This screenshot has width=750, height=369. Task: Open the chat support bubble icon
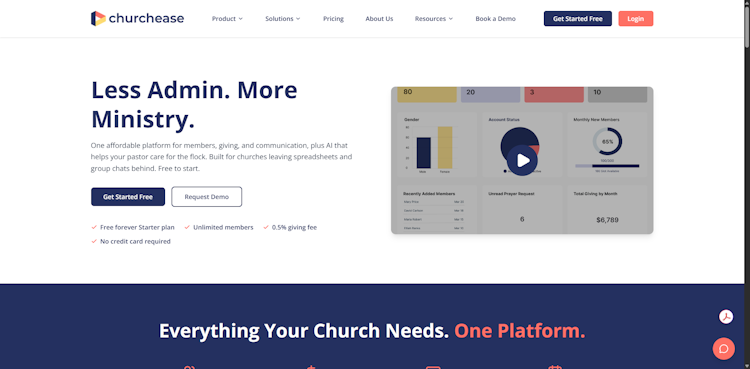pyautogui.click(x=723, y=348)
